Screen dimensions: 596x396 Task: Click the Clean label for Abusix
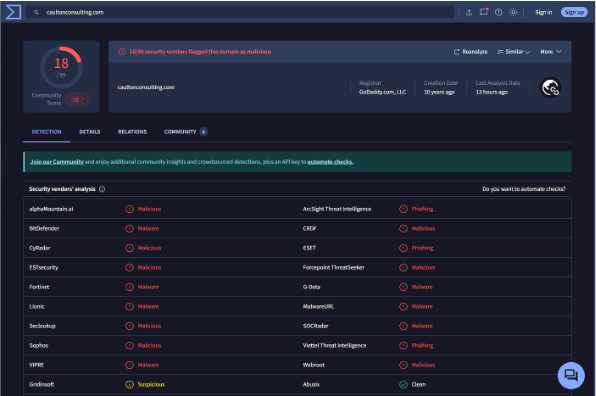[418, 385]
